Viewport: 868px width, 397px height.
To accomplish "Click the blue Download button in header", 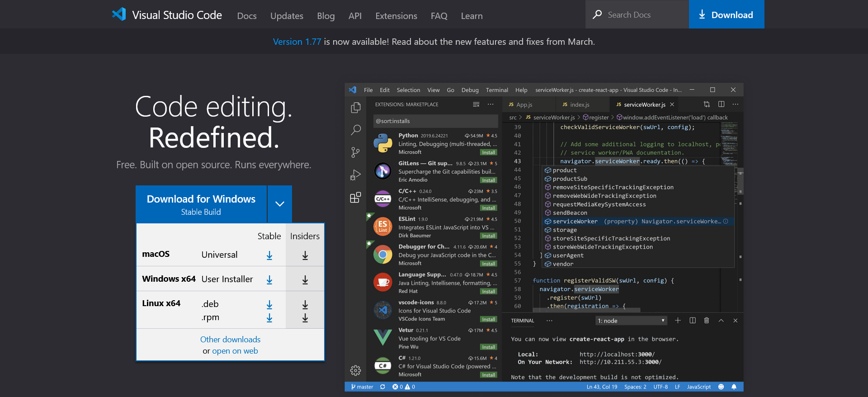I will pos(726,14).
